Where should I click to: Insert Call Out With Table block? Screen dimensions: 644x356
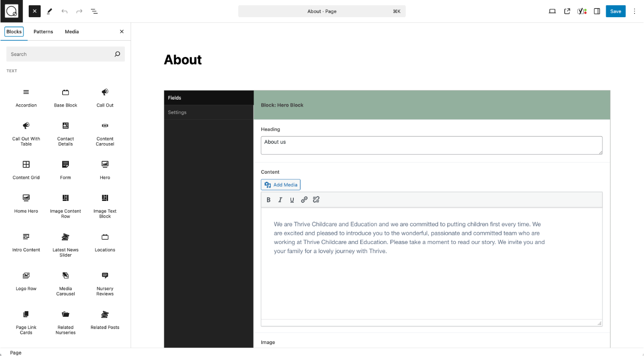[26, 133]
